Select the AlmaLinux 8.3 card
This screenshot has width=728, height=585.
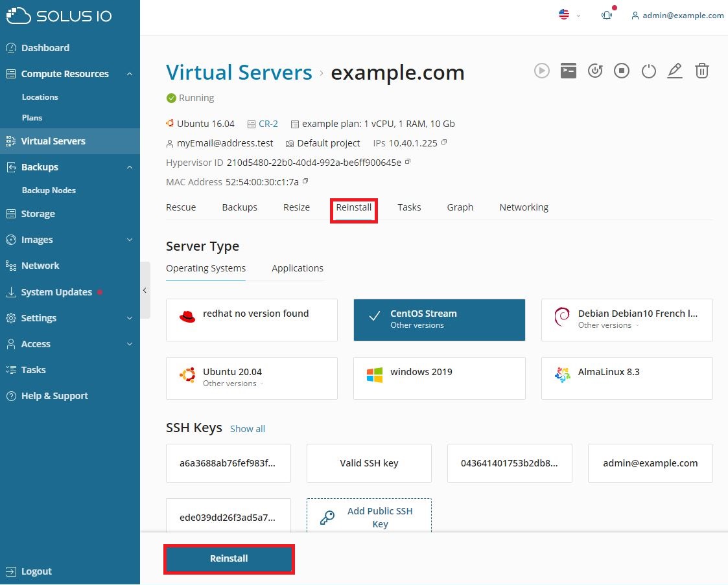tap(627, 378)
